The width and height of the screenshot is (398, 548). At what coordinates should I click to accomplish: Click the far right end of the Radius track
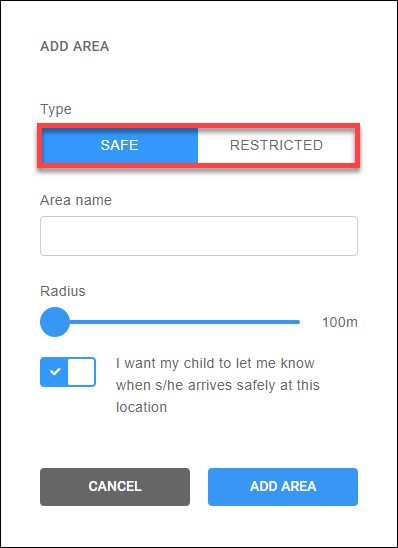pyautogui.click(x=298, y=322)
